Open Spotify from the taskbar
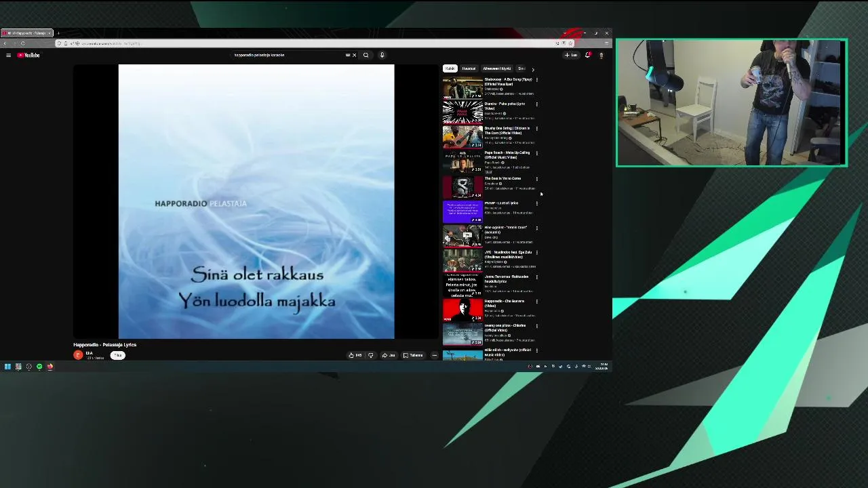Viewport: 868px width, 488px height. pyautogui.click(x=39, y=367)
